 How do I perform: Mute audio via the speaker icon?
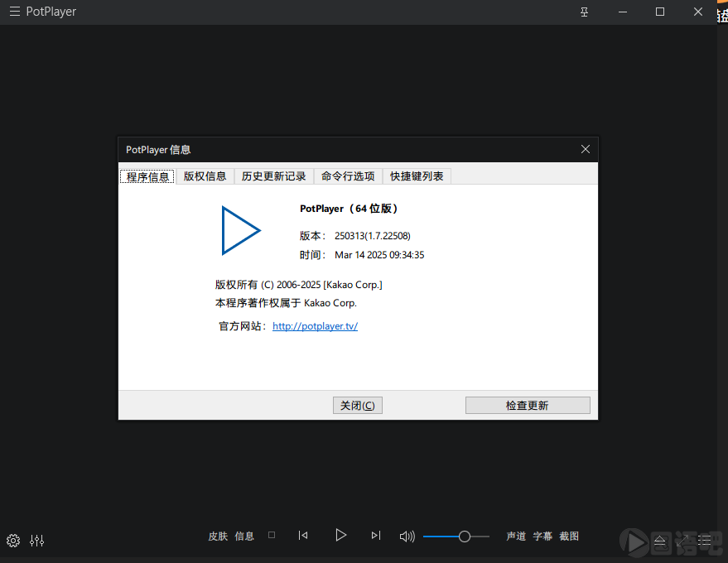point(407,537)
